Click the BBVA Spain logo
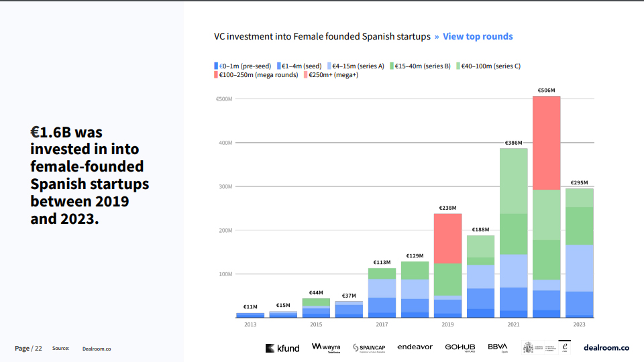This screenshot has width=644, height=362. (498, 347)
